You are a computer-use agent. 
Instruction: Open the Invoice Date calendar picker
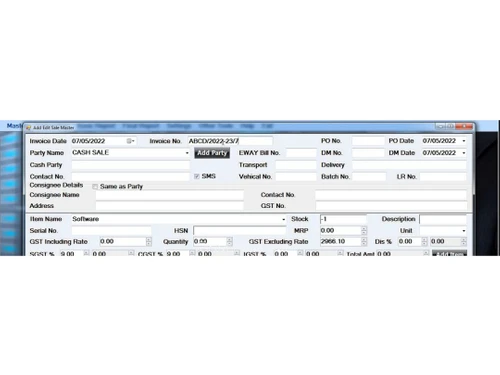click(x=131, y=141)
